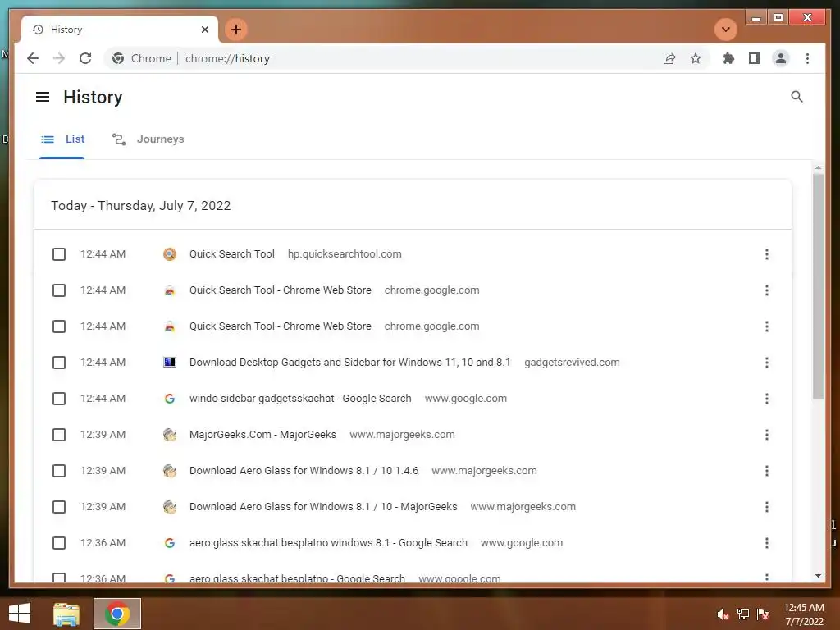Open actions menu for second Web Store entry
This screenshot has height=630, width=840.
click(x=767, y=326)
